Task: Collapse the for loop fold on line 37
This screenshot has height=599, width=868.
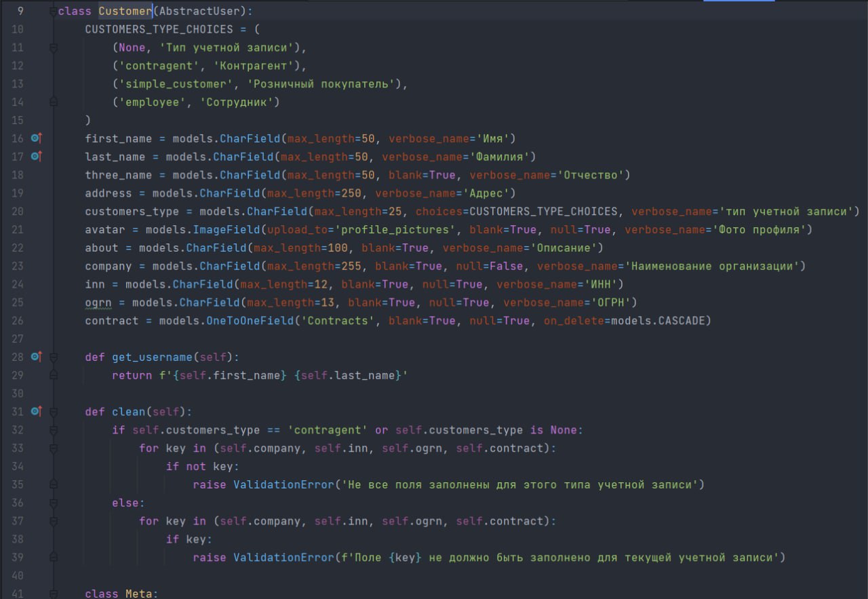Action: (54, 521)
